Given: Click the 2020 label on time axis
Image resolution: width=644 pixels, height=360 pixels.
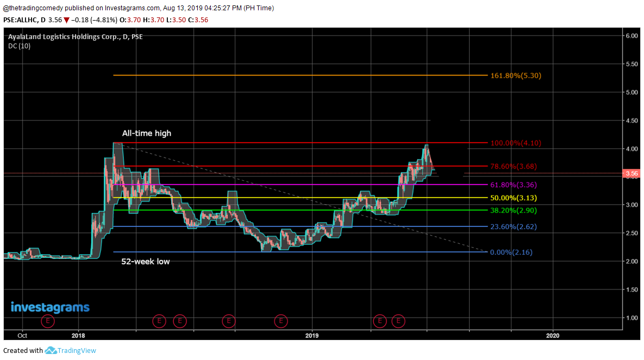Looking at the screenshot, I should 553,336.
